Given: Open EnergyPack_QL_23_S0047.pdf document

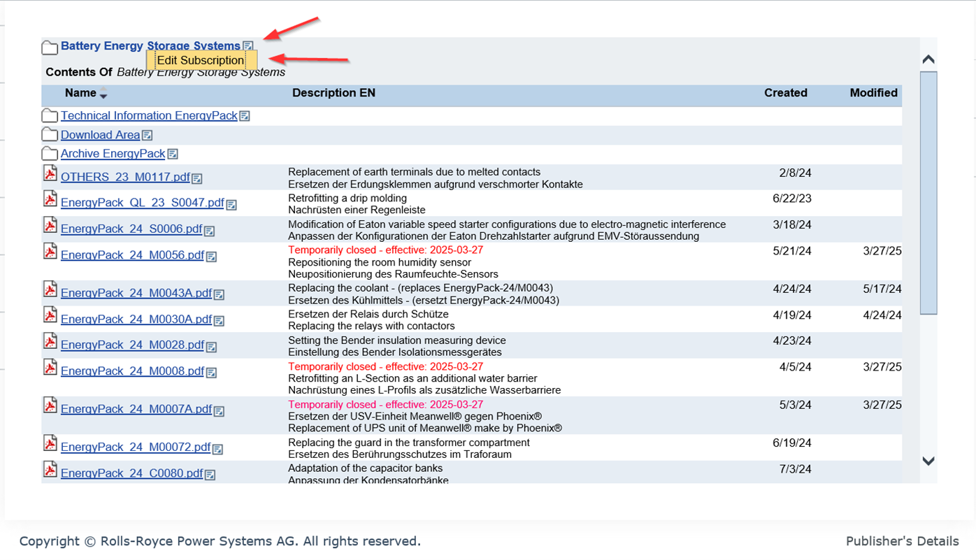Looking at the screenshot, I should pos(143,203).
